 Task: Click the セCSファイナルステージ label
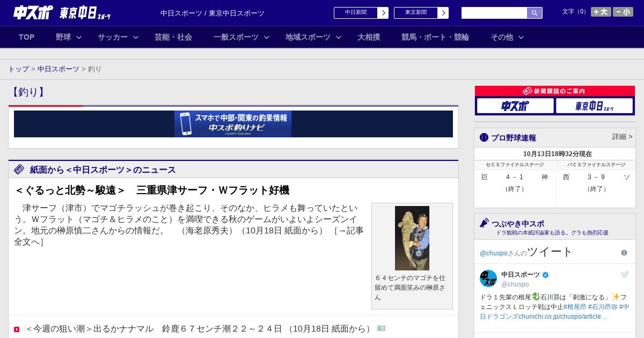coord(515,165)
